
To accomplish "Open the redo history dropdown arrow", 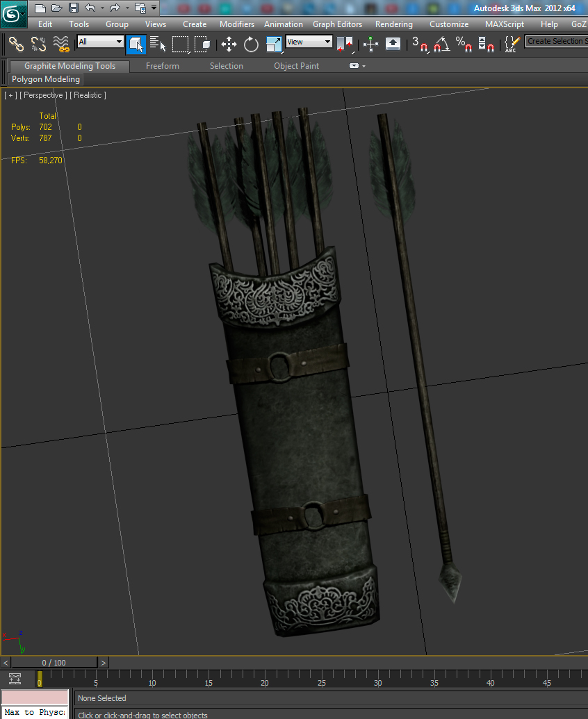I will (127, 8).
